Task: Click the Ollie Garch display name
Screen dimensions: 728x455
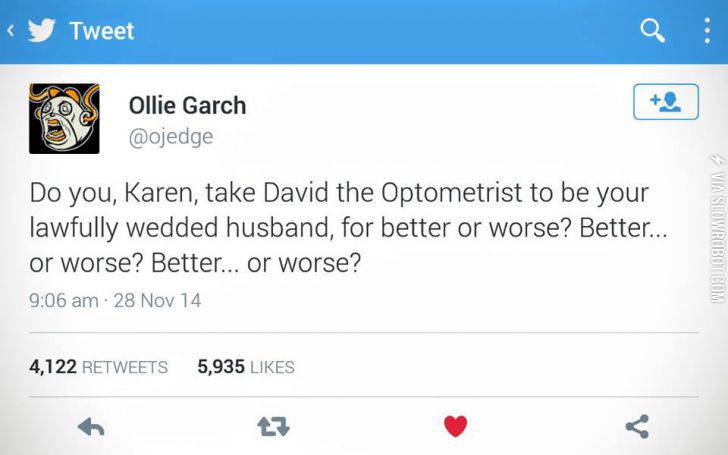Action: (187, 105)
